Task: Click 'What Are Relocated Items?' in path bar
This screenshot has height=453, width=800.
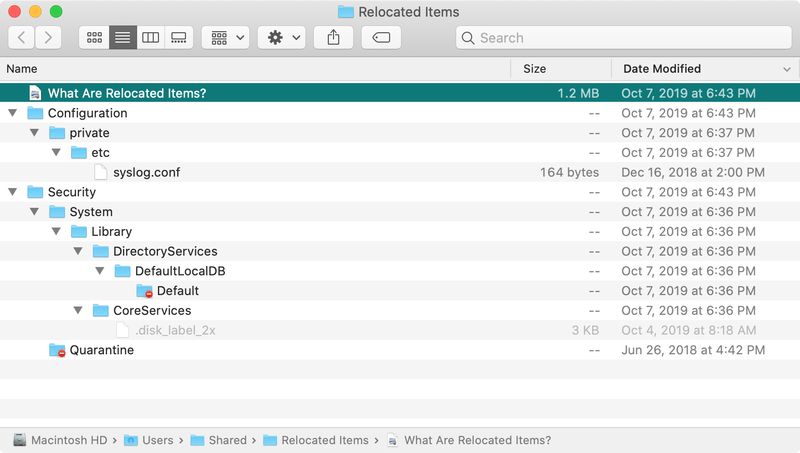Action: coord(478,440)
